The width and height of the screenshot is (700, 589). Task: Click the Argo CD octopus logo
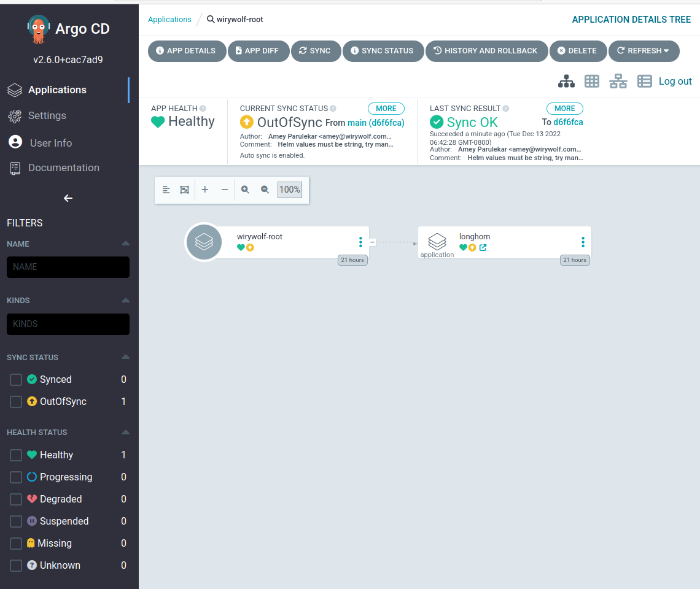pos(39,28)
